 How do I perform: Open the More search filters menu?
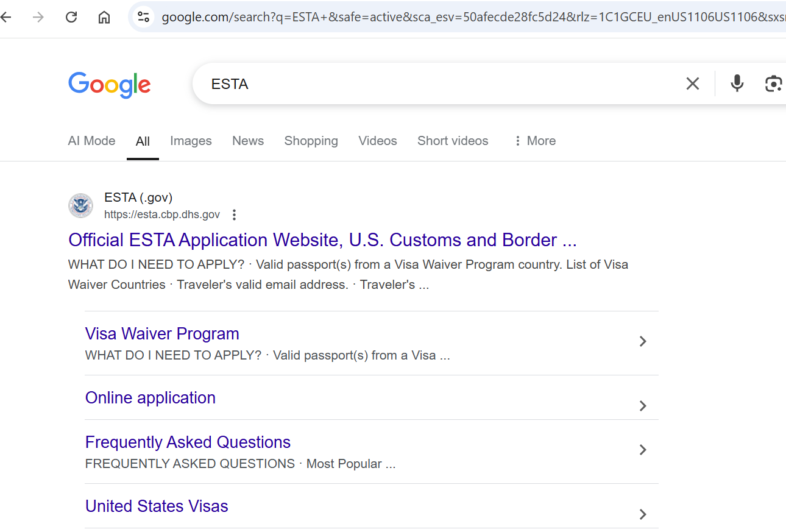(x=534, y=141)
